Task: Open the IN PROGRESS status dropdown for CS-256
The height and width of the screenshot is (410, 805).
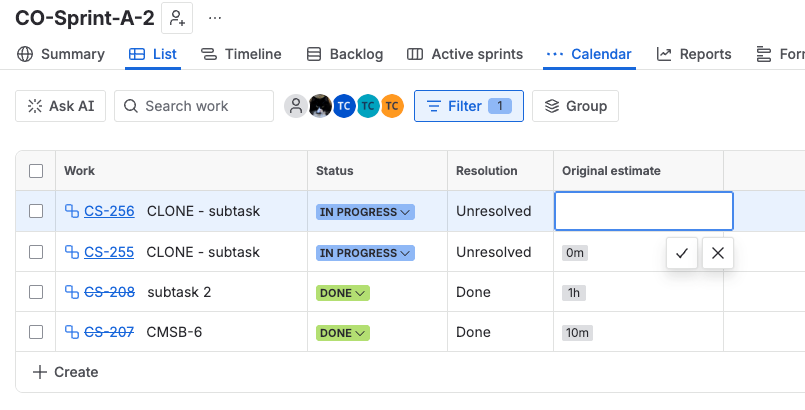Action: point(365,212)
